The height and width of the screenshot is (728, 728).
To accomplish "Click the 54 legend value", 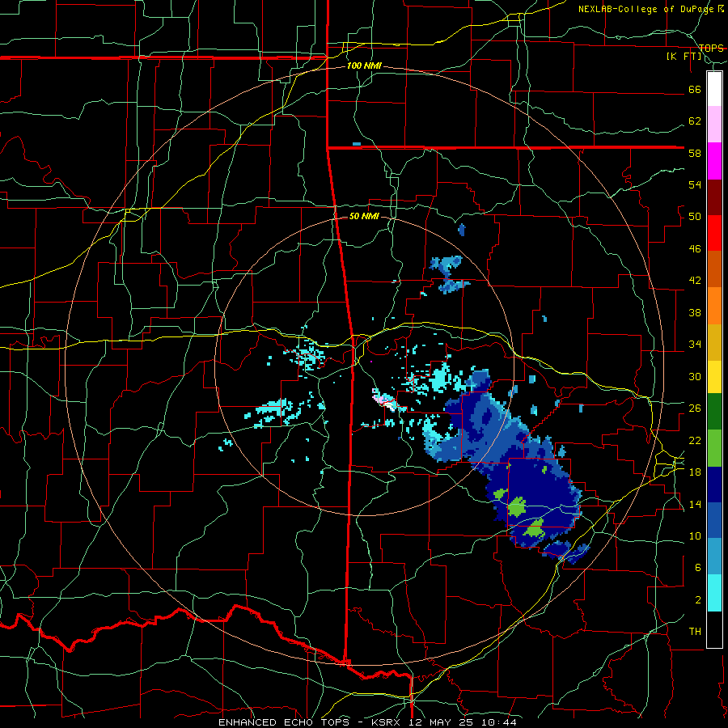I will pos(695,184).
